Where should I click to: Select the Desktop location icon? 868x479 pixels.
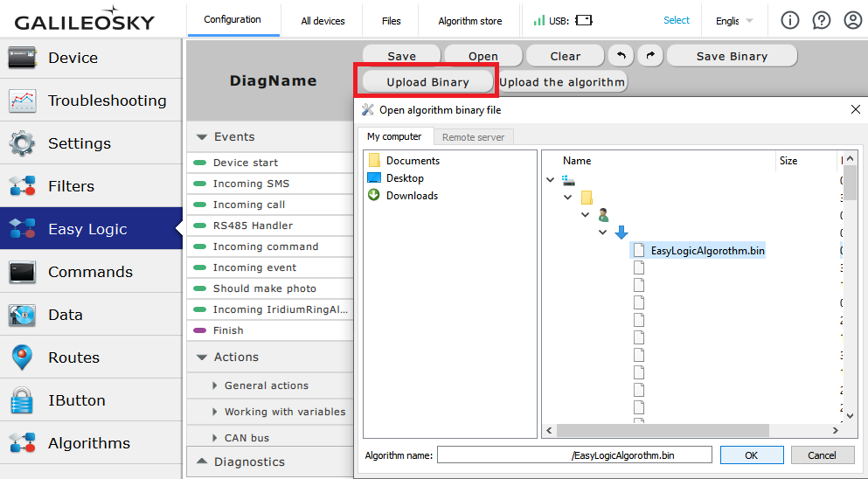(x=374, y=177)
